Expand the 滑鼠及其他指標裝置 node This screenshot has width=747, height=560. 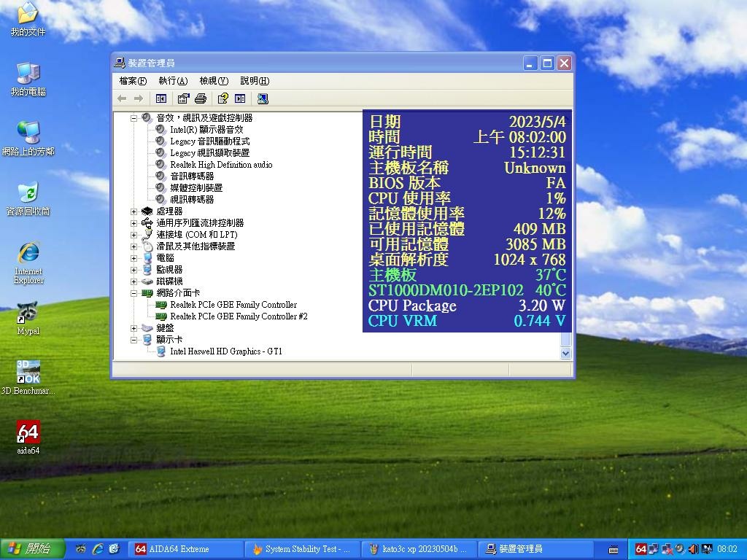[134, 246]
